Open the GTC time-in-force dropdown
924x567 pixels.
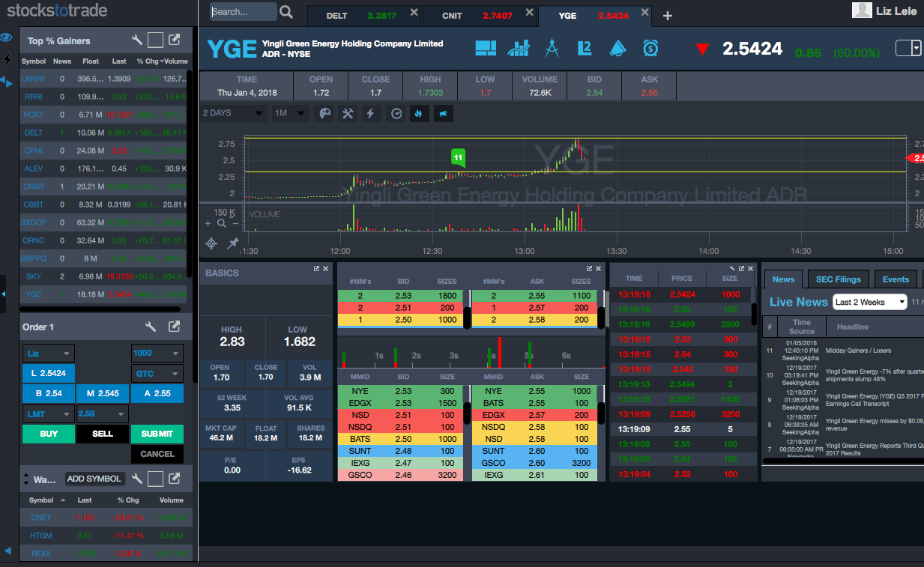click(157, 373)
